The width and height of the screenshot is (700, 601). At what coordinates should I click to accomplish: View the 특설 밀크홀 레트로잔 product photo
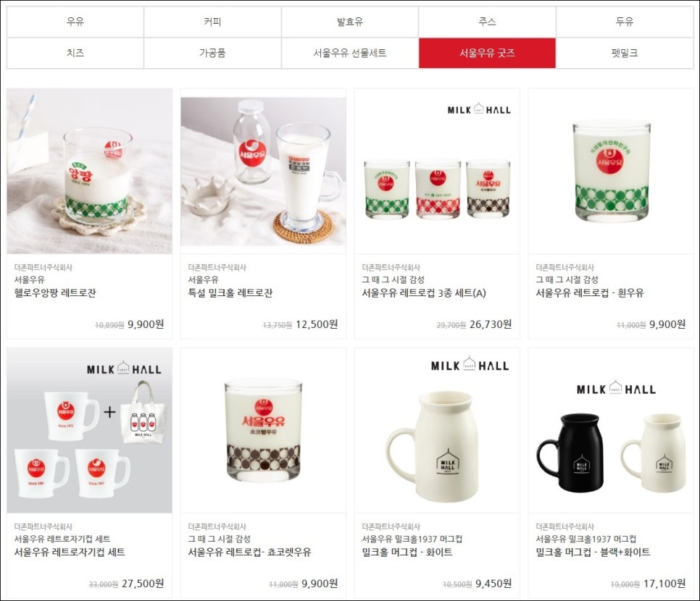pyautogui.click(x=263, y=172)
